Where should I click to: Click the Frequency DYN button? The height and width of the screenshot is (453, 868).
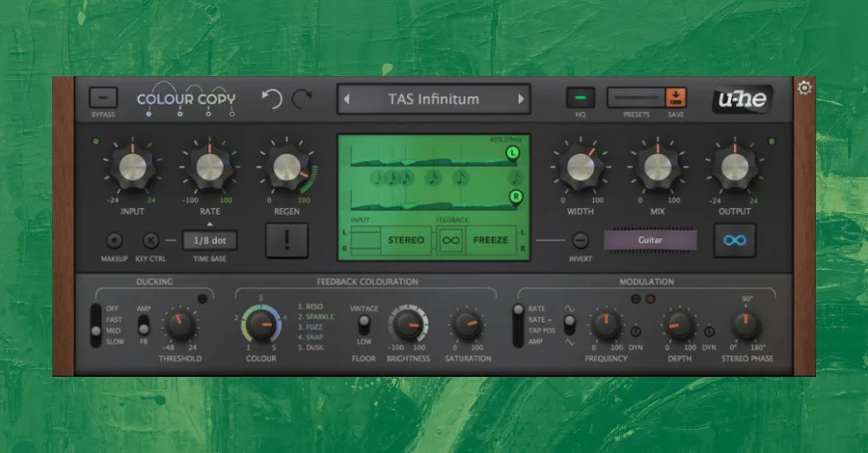pos(636,332)
